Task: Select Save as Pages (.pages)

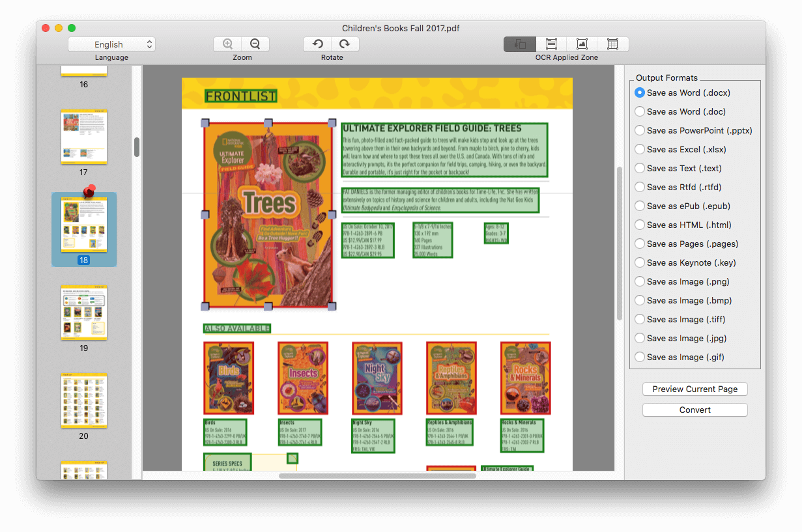Action: [x=687, y=244]
